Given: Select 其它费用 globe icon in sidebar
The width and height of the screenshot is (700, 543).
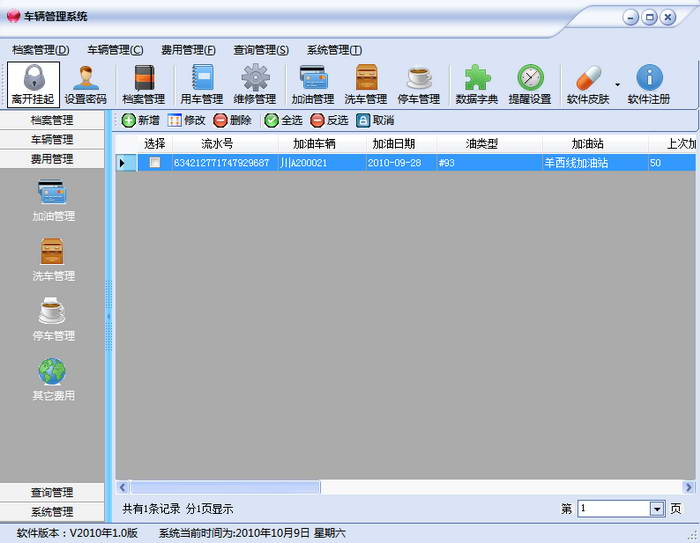Looking at the screenshot, I should click(x=53, y=379).
